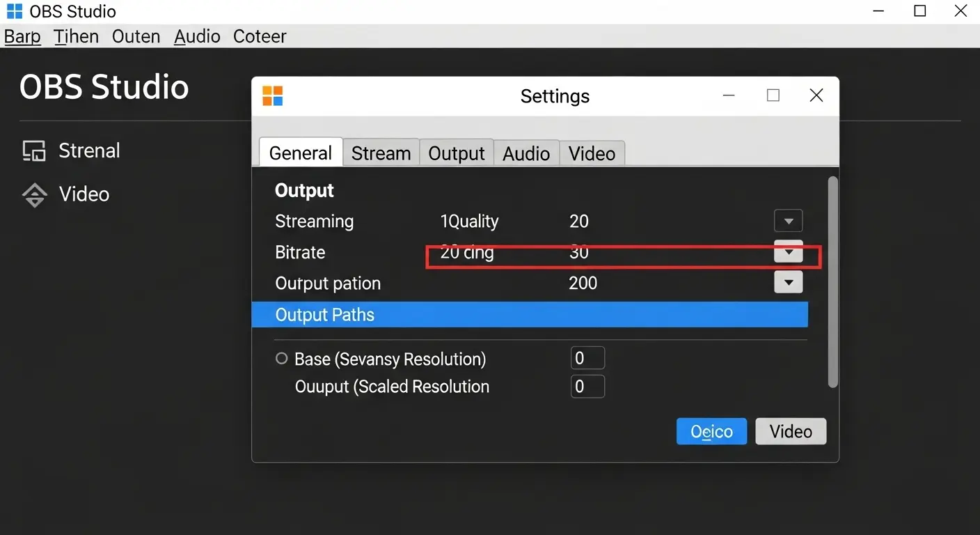Click the Video button in dialog
The image size is (980, 535).
click(x=791, y=431)
